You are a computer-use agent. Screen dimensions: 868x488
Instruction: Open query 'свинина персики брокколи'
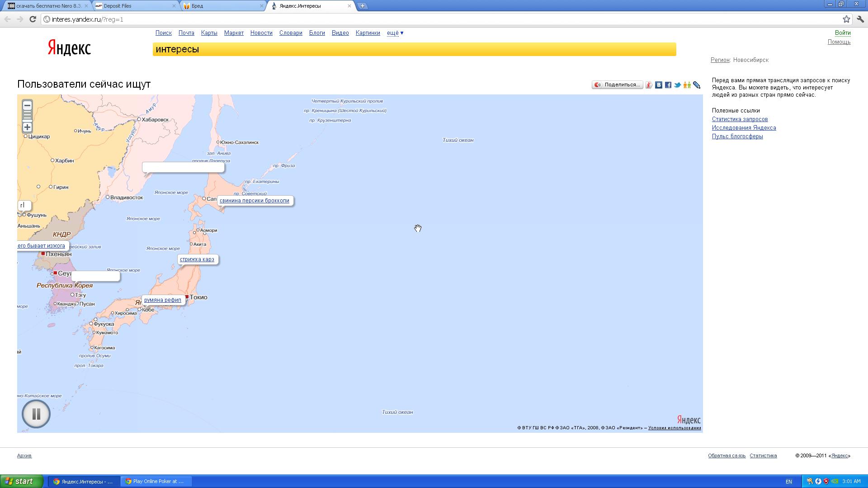[255, 201]
